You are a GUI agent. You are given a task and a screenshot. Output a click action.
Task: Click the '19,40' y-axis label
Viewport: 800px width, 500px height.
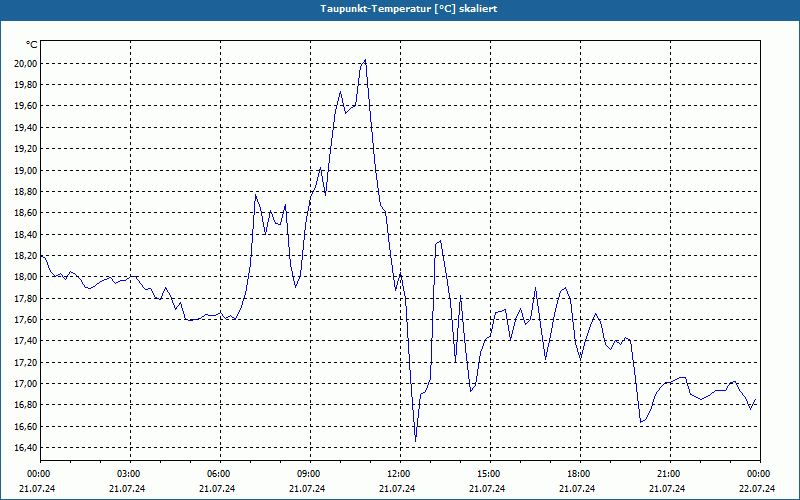[x=24, y=128]
